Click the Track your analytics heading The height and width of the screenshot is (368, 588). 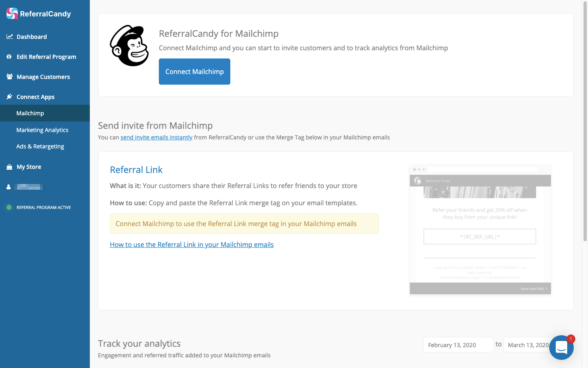point(139,343)
